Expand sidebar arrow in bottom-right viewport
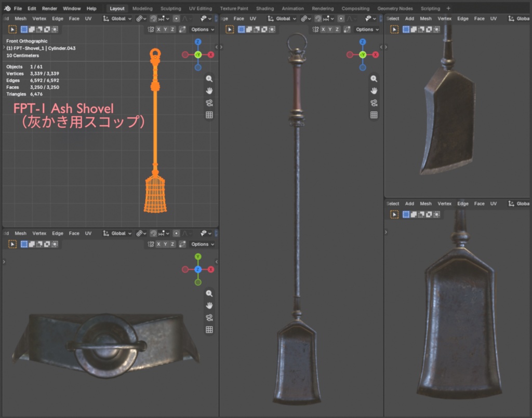This screenshot has height=418, width=532. pyautogui.click(x=386, y=232)
